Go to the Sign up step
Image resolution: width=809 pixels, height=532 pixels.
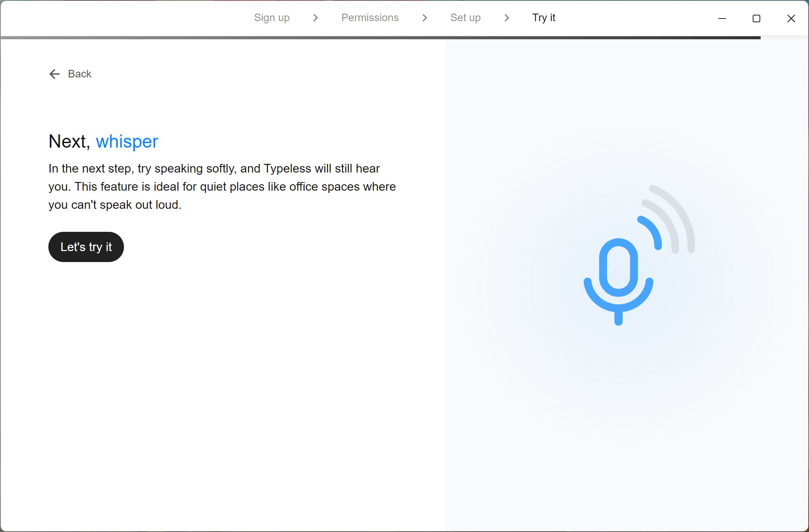272,18
